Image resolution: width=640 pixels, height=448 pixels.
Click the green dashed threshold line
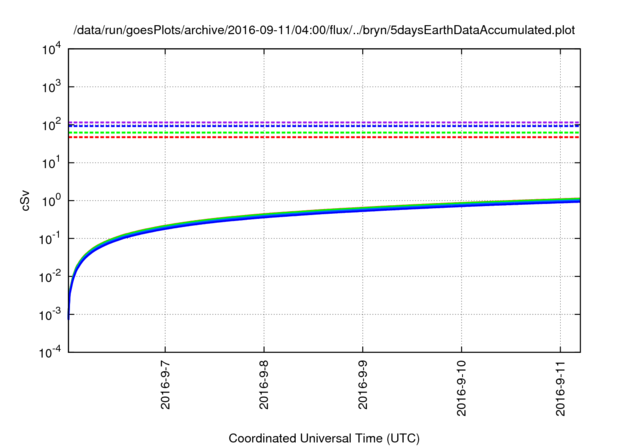(324, 133)
